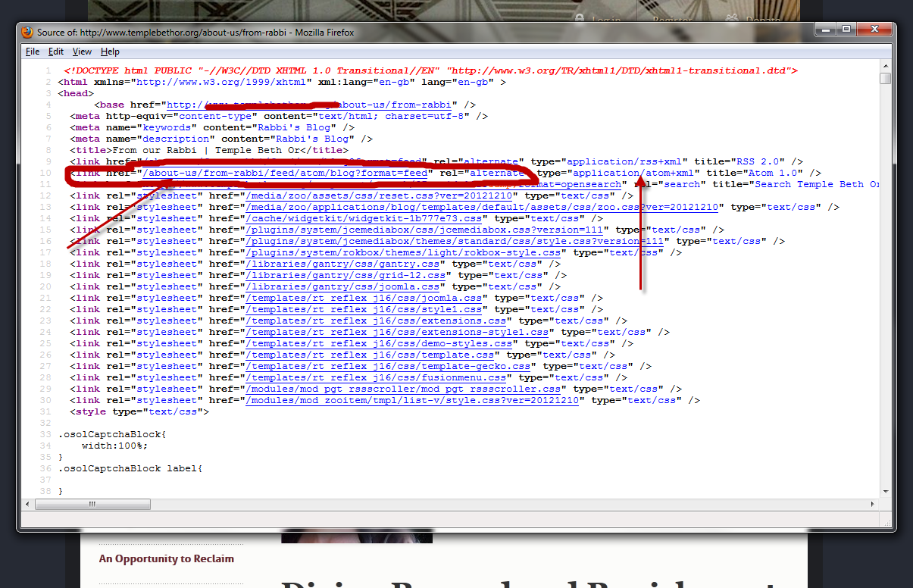Click the vertical scrollbar down arrow

coord(885,493)
